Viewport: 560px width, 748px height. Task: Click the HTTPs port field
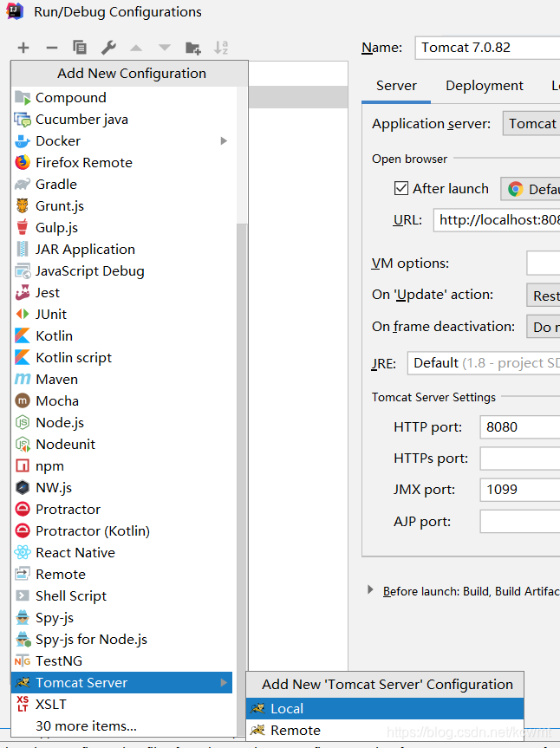point(520,459)
